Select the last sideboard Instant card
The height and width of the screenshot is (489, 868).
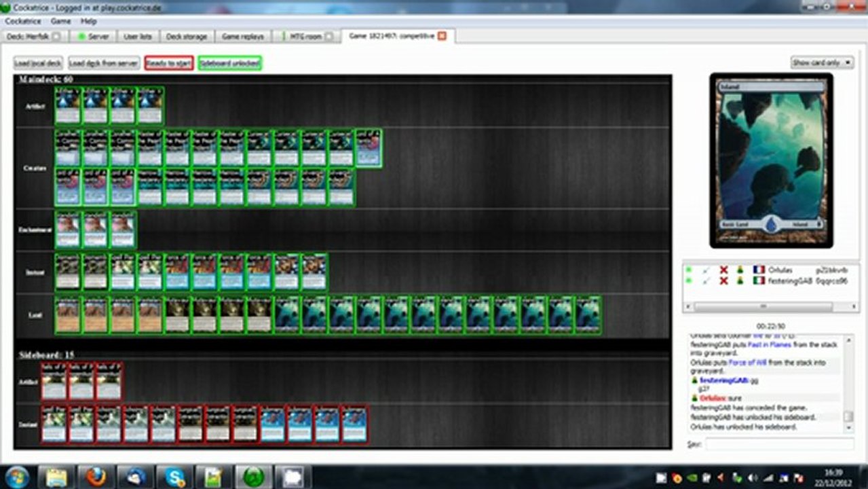pos(354,424)
